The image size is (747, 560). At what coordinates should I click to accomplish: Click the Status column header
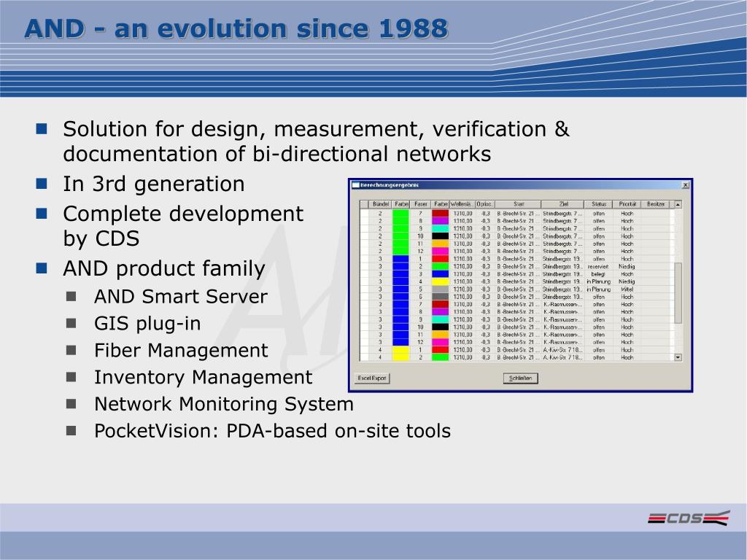point(599,204)
